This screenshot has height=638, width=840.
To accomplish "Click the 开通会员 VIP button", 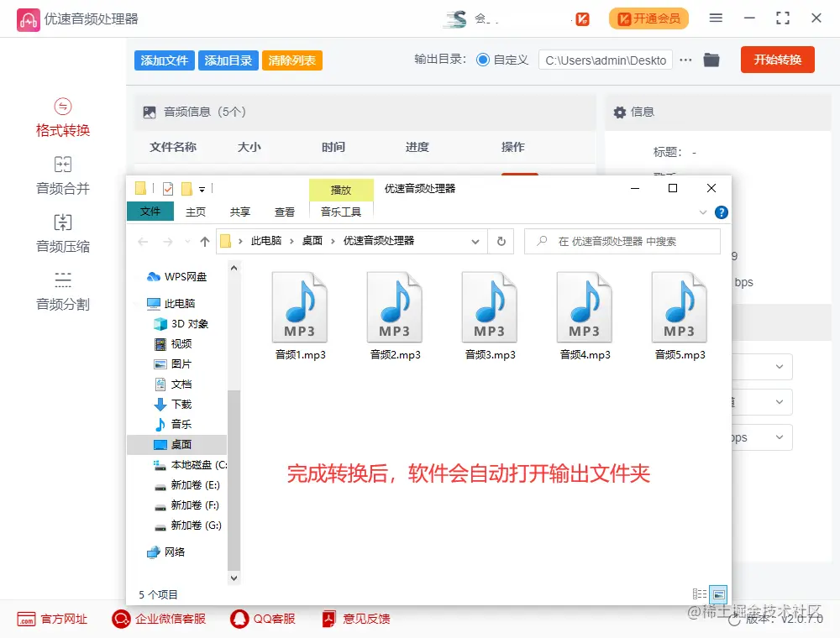I will 648,18.
